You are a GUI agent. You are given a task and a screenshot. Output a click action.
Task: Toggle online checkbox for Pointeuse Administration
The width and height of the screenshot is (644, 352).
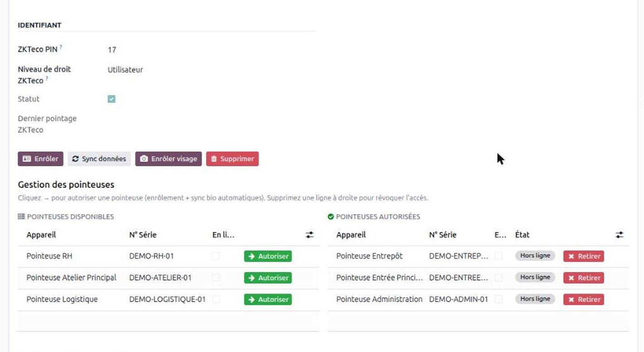(x=499, y=299)
